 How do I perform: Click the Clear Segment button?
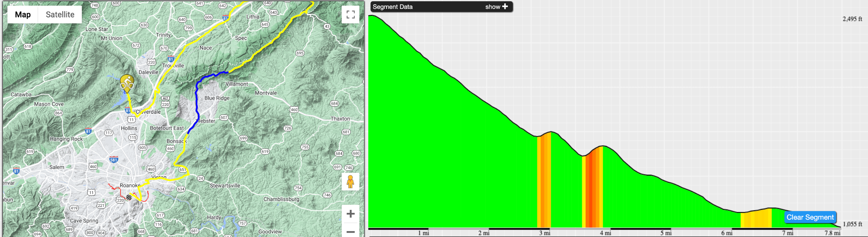point(810,217)
